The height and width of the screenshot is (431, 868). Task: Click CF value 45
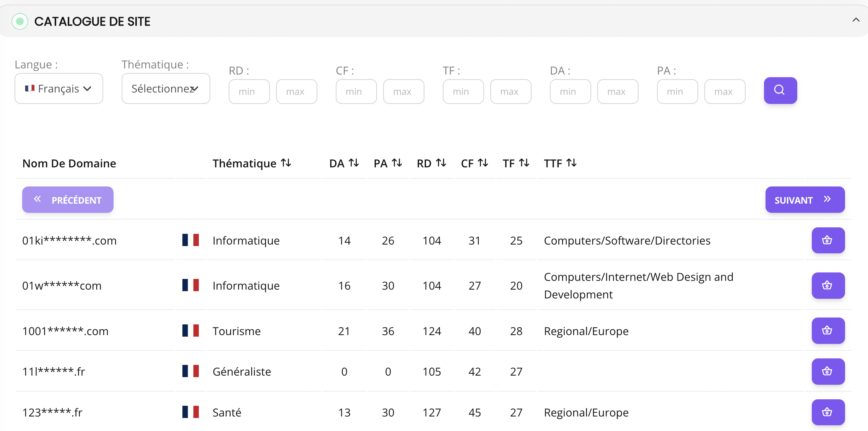click(x=475, y=413)
